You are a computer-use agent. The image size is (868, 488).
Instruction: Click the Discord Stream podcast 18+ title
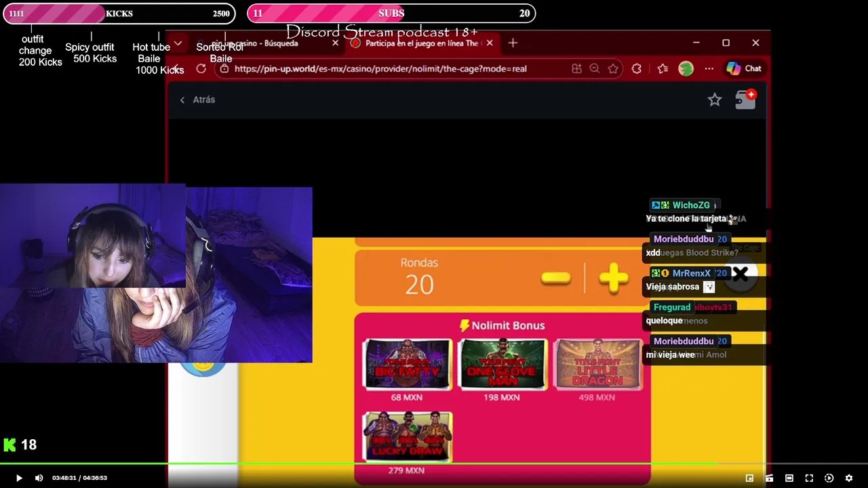click(x=382, y=32)
